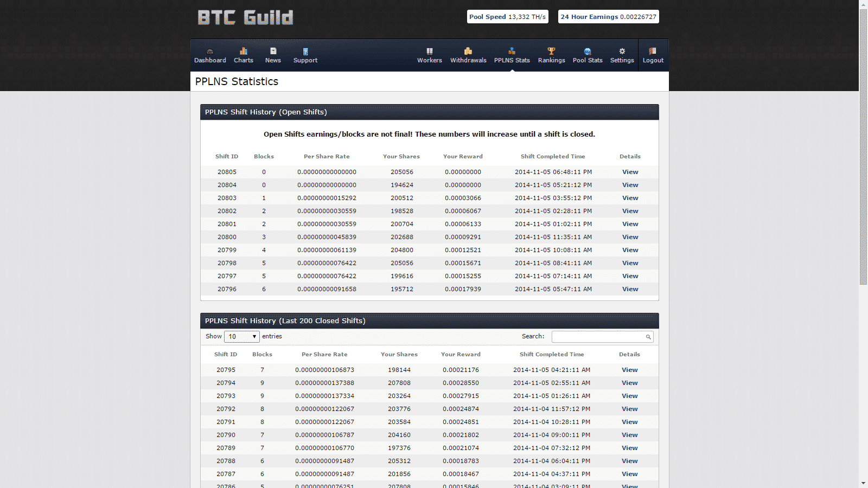Open the Rankings trophy icon
Image resolution: width=868 pixels, height=488 pixels.
pos(551,51)
